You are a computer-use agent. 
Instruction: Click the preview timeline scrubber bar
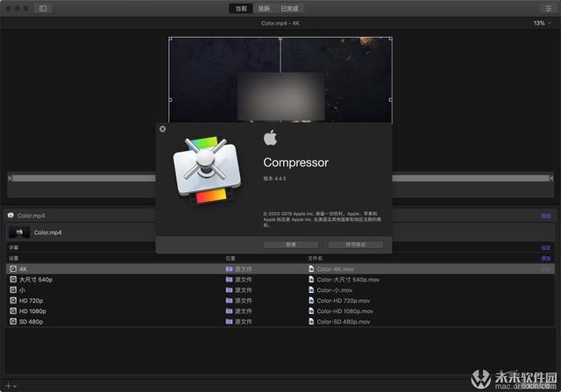point(280,178)
